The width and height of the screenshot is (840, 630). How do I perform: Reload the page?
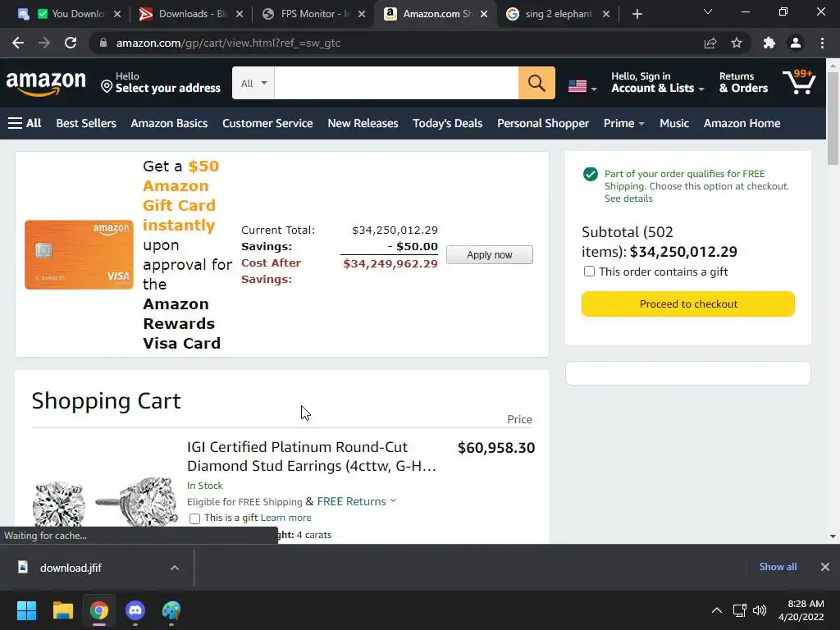click(71, 43)
